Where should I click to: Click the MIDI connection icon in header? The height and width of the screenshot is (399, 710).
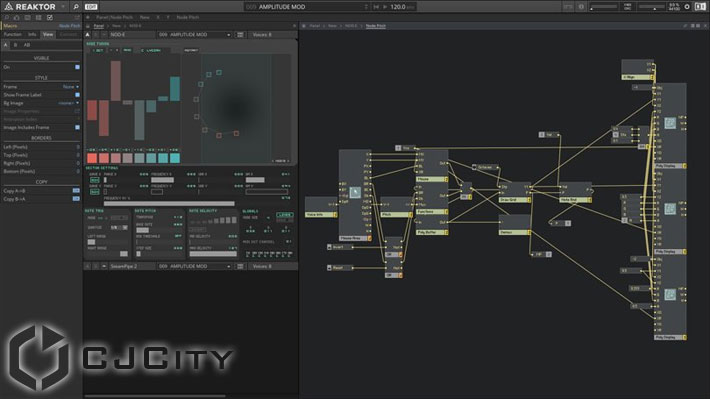click(x=568, y=7)
